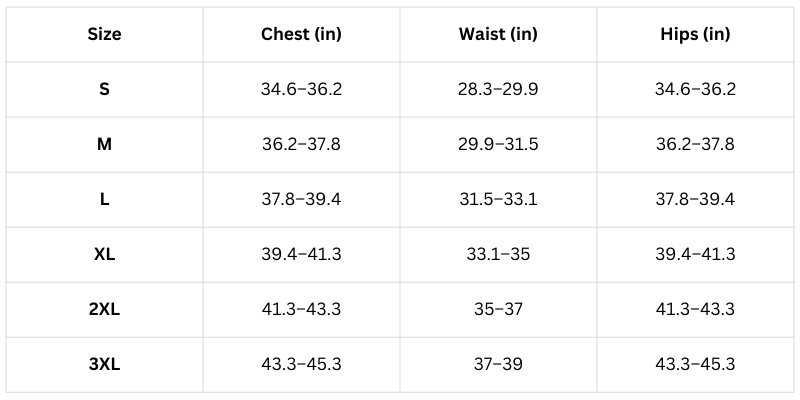This screenshot has height=400, width=800.
Task: Select the 2XL size row label
Action: tap(104, 309)
